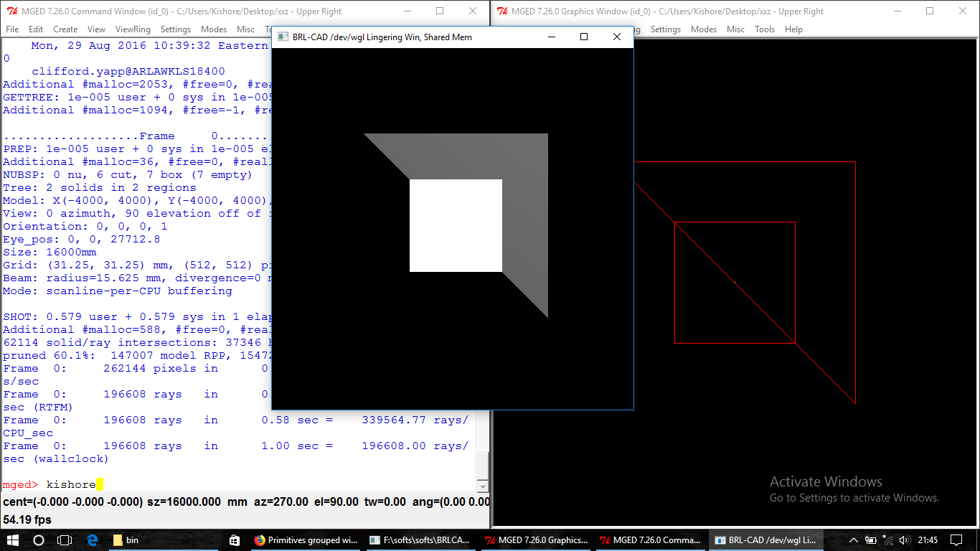This screenshot has height=551, width=980.
Task: Click the Command Window vertical scrollbar down arrow
Action: coord(483,486)
